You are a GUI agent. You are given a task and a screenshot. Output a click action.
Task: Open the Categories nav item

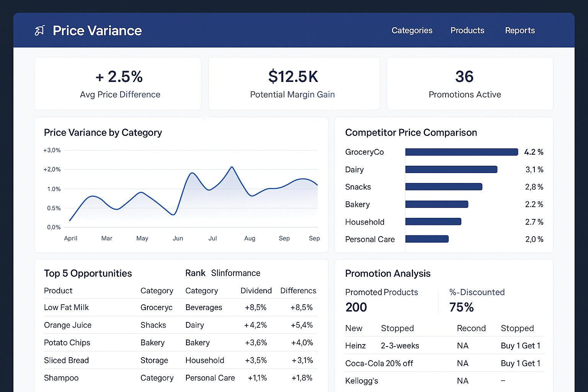412,31
